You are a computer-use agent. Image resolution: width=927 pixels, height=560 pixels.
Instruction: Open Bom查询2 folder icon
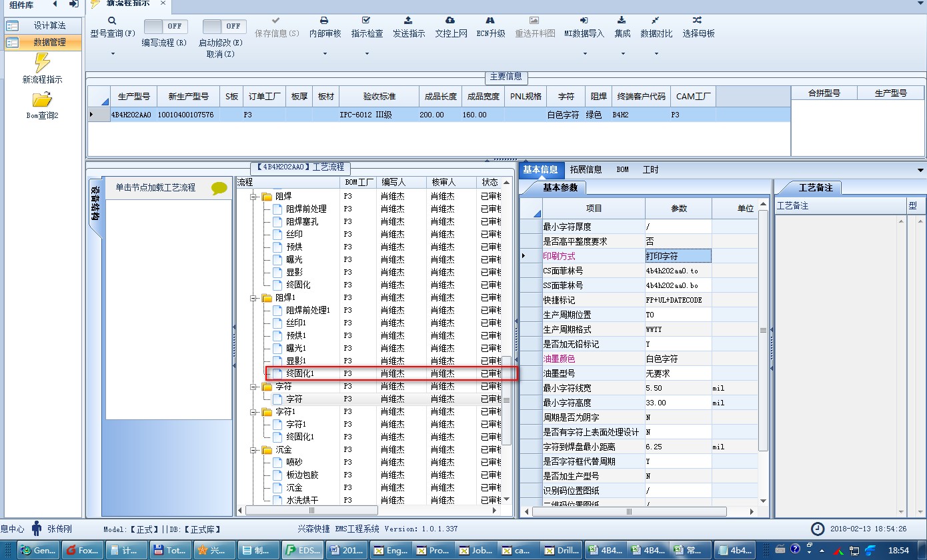tap(42, 101)
